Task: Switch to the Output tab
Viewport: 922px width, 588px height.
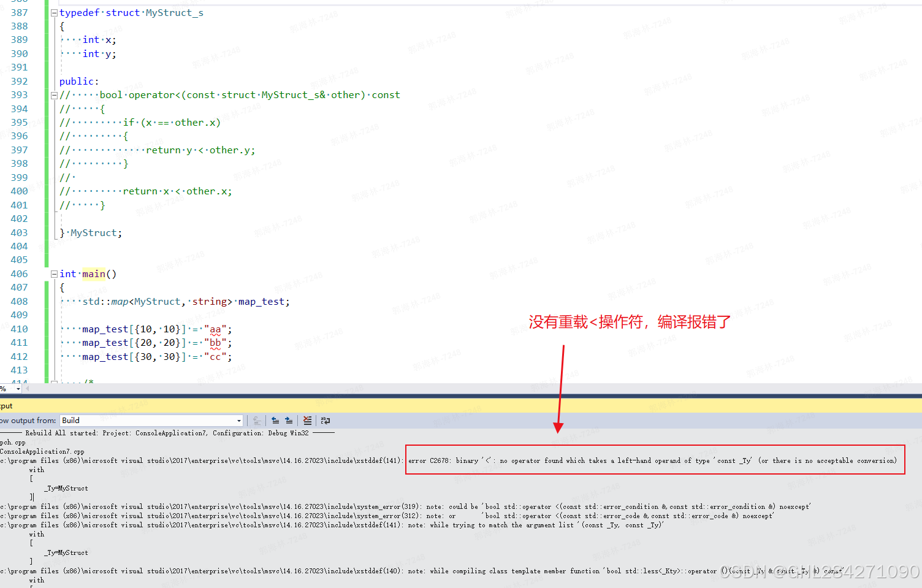Action: pos(6,405)
